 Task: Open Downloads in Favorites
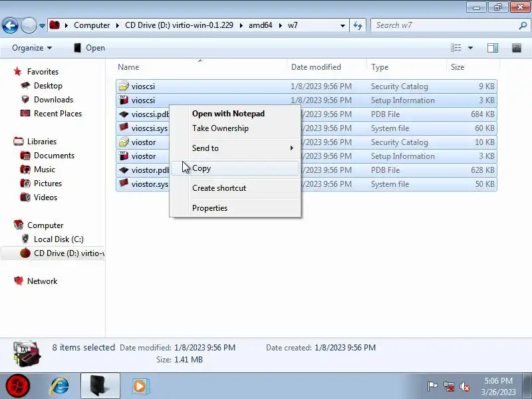coord(54,99)
